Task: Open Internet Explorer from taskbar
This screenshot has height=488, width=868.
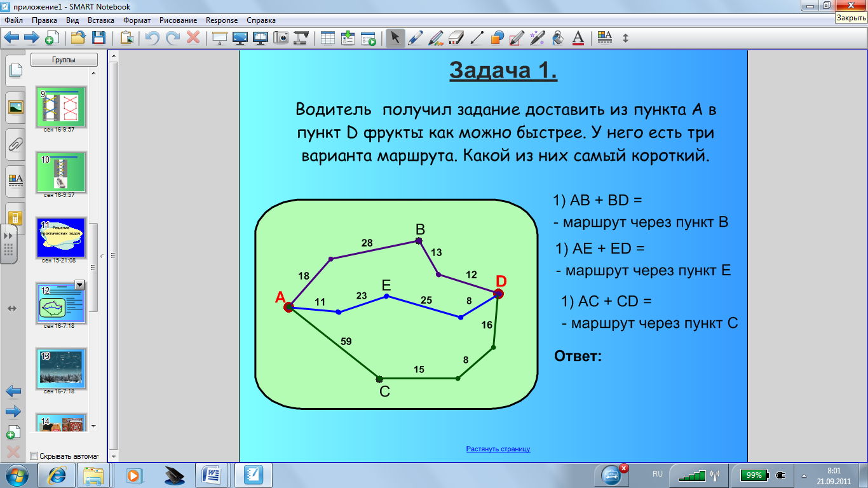Action: [56, 475]
